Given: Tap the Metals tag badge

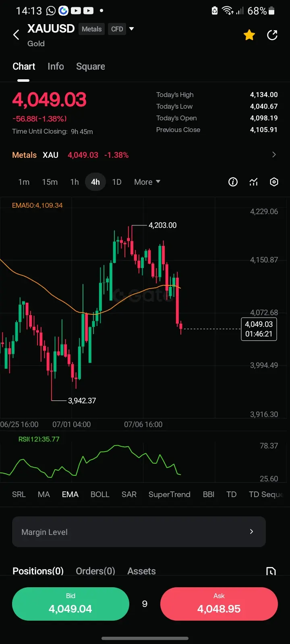Looking at the screenshot, I should (92, 29).
